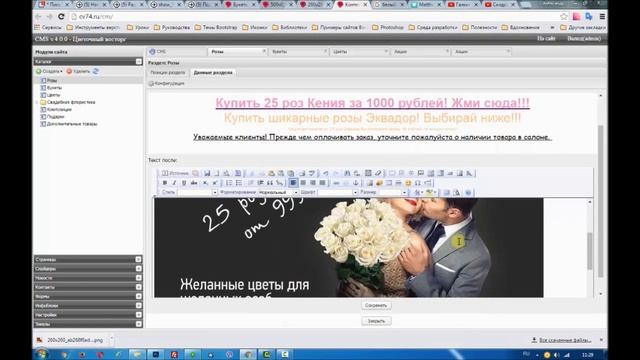Open the Создать dropdown
The image size is (640, 360).
click(49, 71)
